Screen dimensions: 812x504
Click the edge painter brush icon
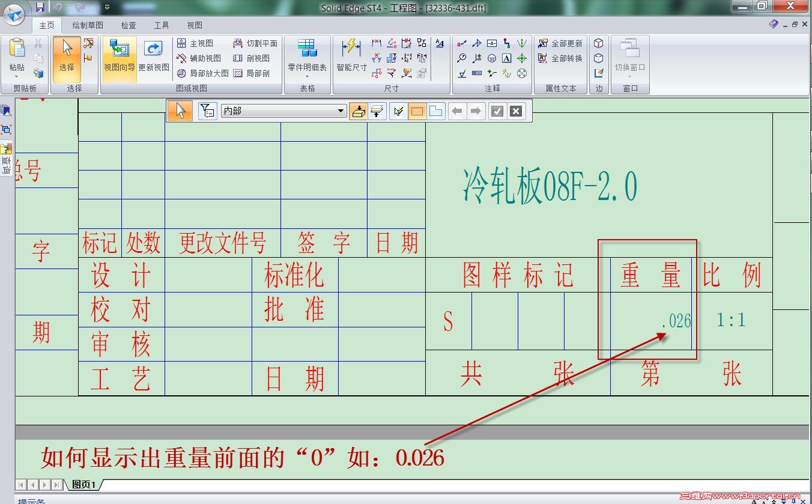[598, 73]
